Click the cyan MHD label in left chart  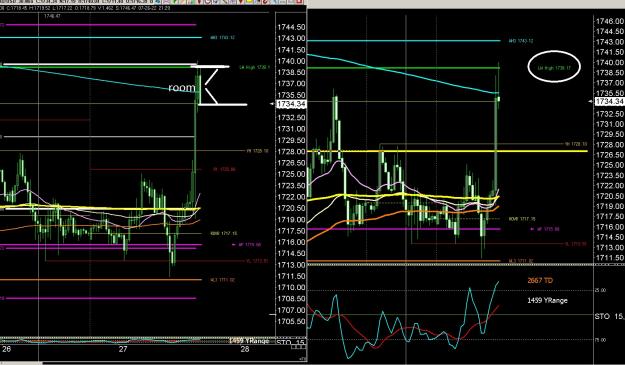[222, 38]
